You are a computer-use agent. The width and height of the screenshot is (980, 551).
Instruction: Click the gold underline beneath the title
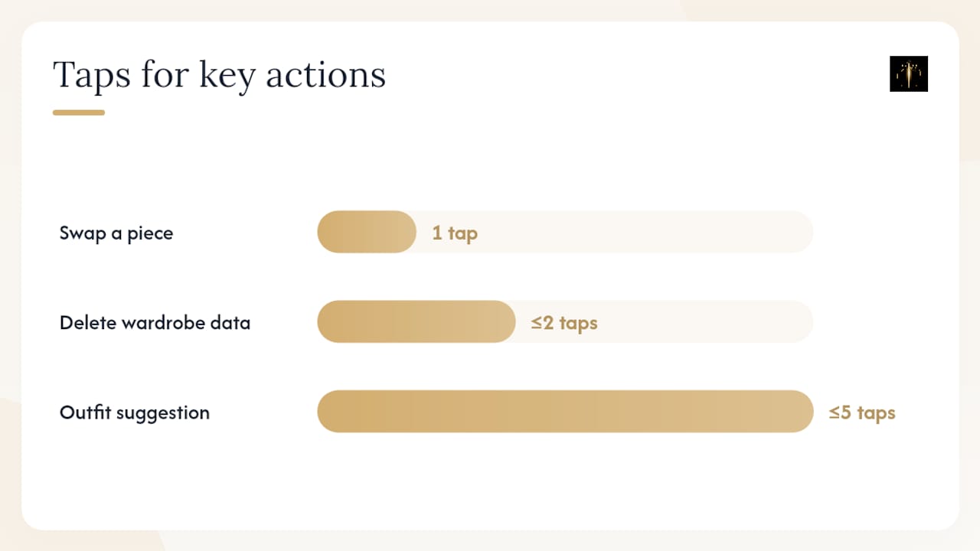pyautogui.click(x=79, y=112)
